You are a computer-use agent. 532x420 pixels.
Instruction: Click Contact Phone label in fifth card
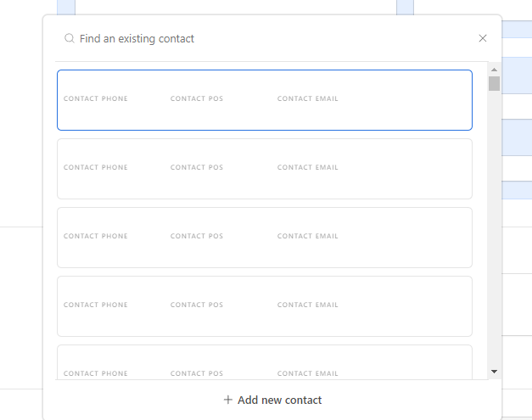coord(95,373)
